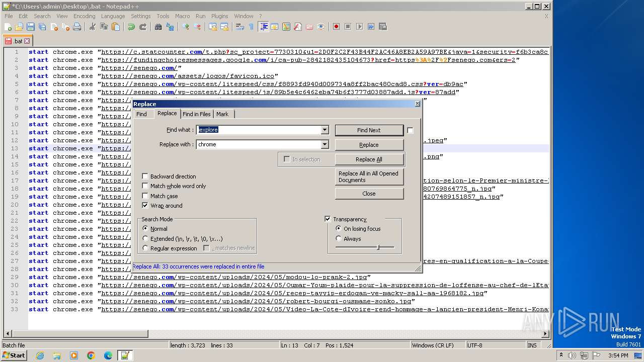Expand the Replace with history dropdown
Screen dimensions: 644x362
pos(325,144)
